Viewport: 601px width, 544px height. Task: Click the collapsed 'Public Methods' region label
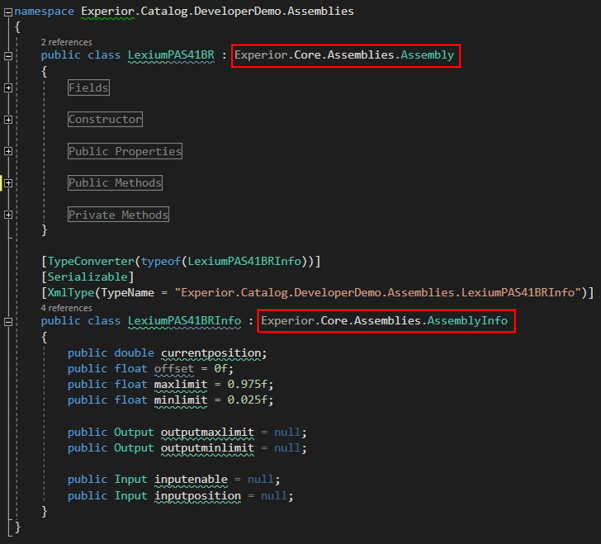tap(115, 183)
